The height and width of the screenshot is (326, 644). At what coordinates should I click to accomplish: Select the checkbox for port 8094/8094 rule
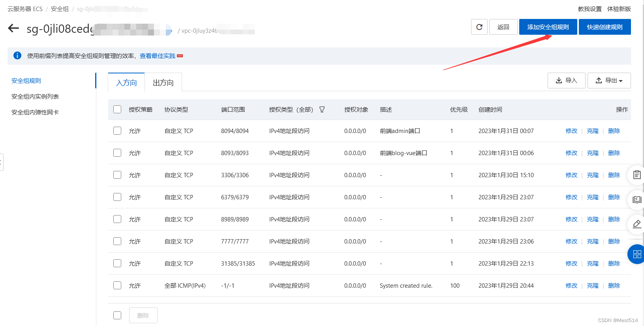[117, 131]
